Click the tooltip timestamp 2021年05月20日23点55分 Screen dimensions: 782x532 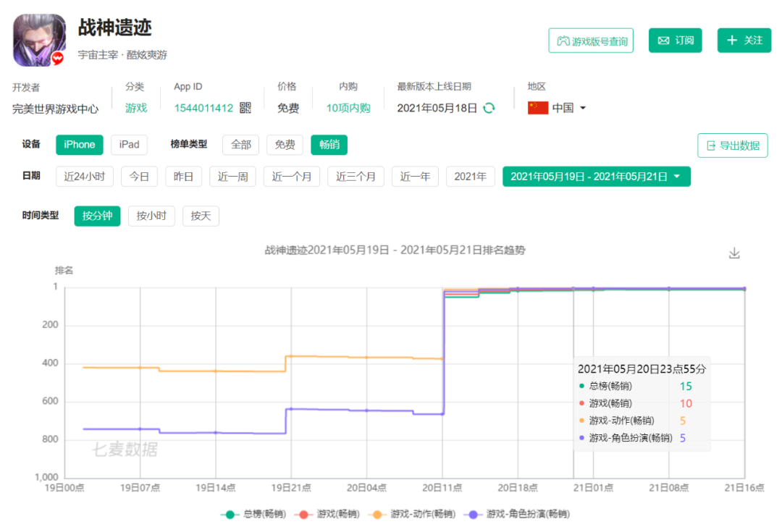point(642,369)
